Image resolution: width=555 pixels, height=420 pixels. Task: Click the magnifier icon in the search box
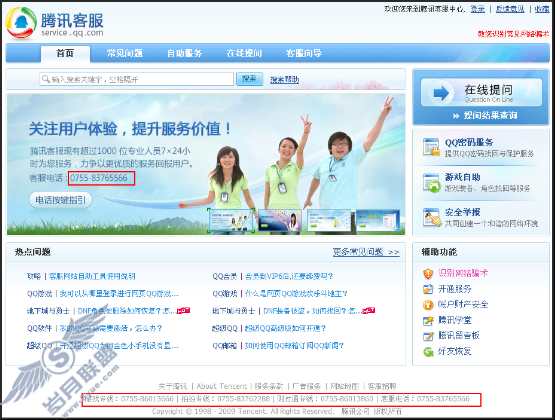[x=46, y=79]
